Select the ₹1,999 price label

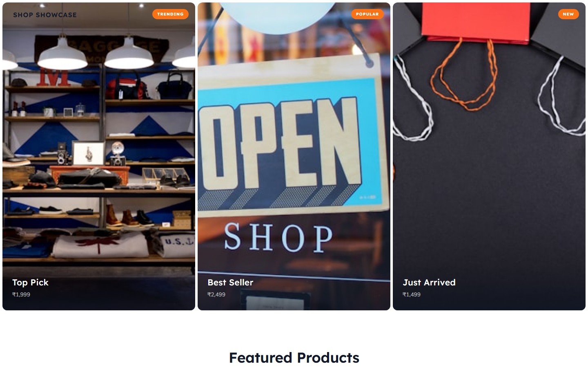coord(21,294)
